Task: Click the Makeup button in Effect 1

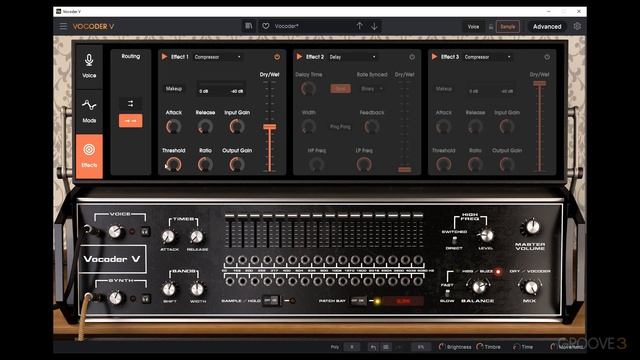Action: 173,89
